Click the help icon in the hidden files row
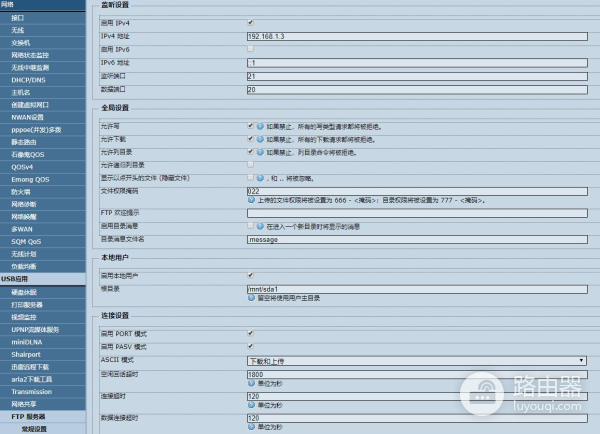This screenshot has height=434, width=600. (x=260, y=178)
